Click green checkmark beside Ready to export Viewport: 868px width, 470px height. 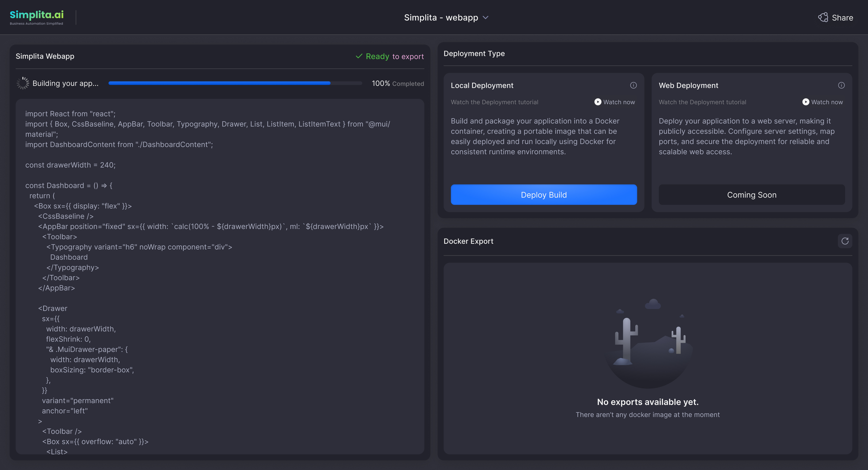(x=359, y=56)
